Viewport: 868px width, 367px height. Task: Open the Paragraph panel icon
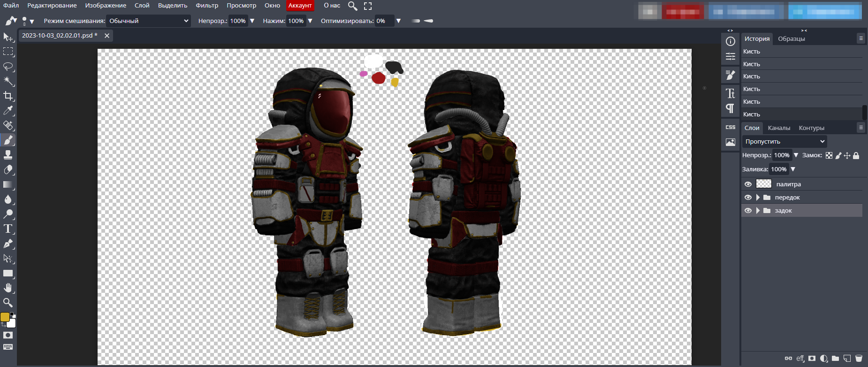731,108
